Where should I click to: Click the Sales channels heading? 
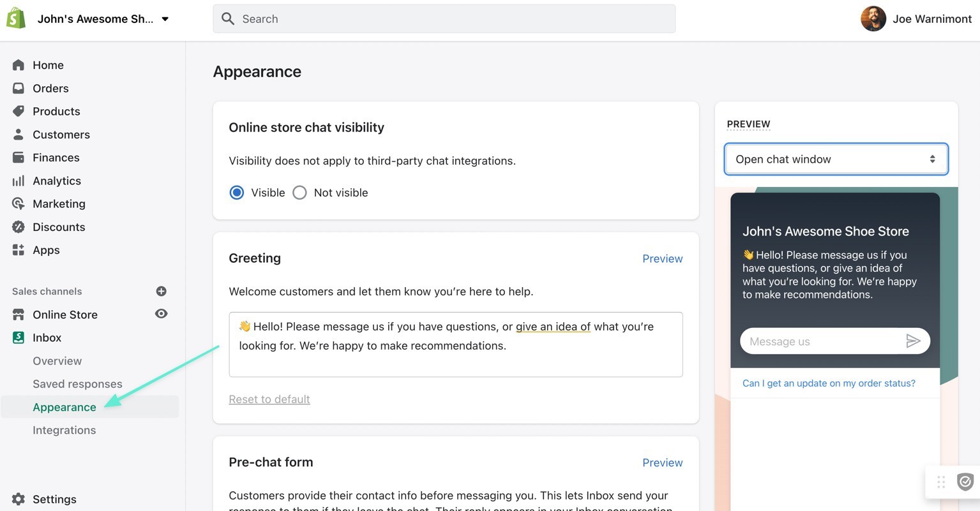pyautogui.click(x=47, y=291)
